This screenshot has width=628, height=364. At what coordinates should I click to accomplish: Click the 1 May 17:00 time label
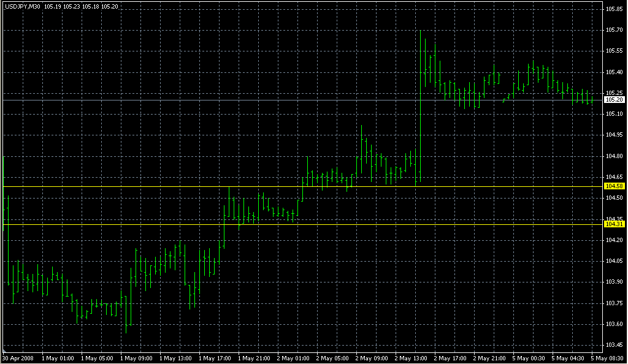click(x=215, y=358)
